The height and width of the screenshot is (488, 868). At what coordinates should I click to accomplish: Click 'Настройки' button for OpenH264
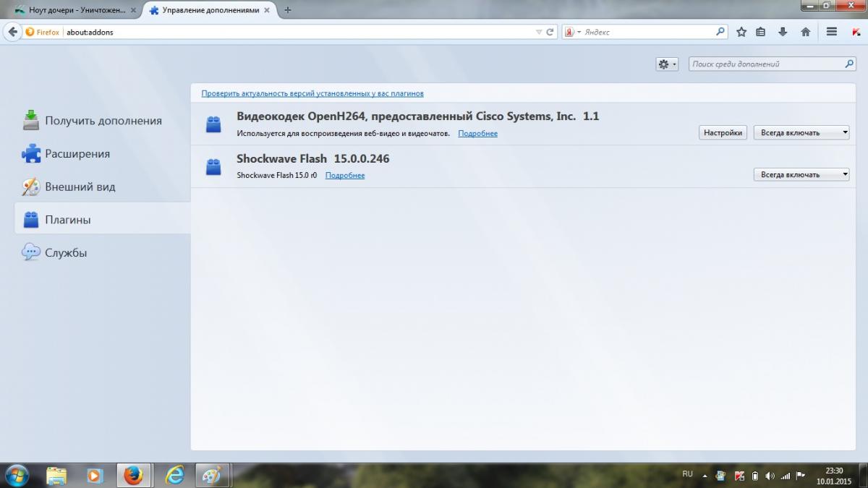(723, 132)
